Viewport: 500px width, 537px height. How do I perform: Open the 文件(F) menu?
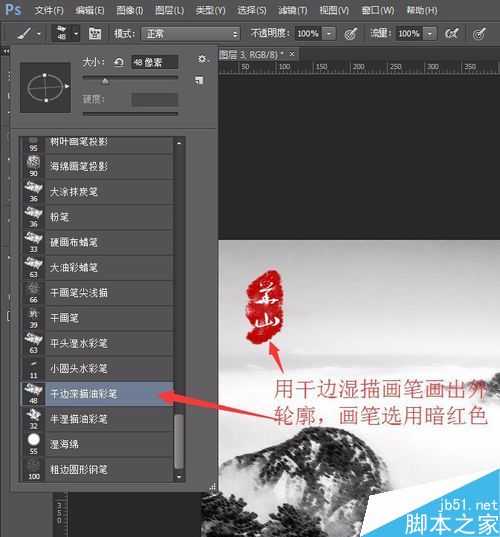point(49,11)
